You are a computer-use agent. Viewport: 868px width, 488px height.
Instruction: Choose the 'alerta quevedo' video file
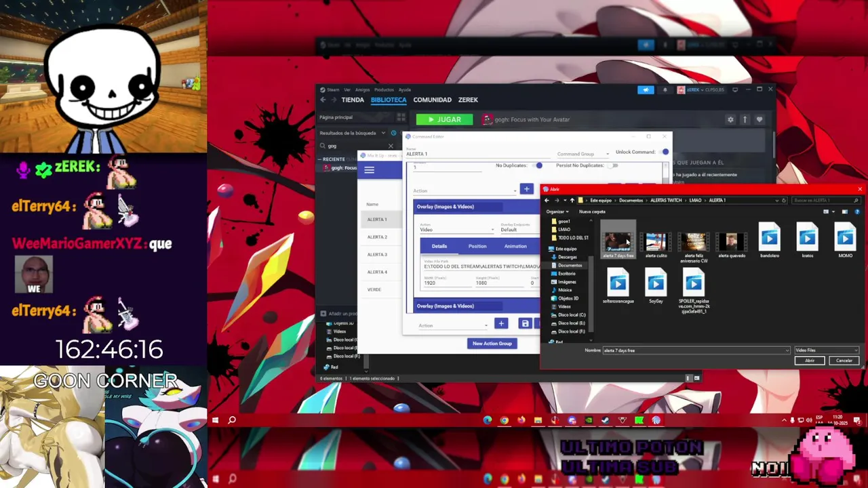coord(732,242)
